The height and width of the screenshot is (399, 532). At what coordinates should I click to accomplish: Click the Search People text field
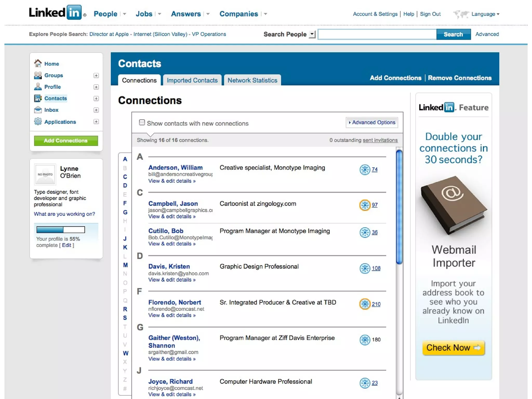pyautogui.click(x=377, y=34)
